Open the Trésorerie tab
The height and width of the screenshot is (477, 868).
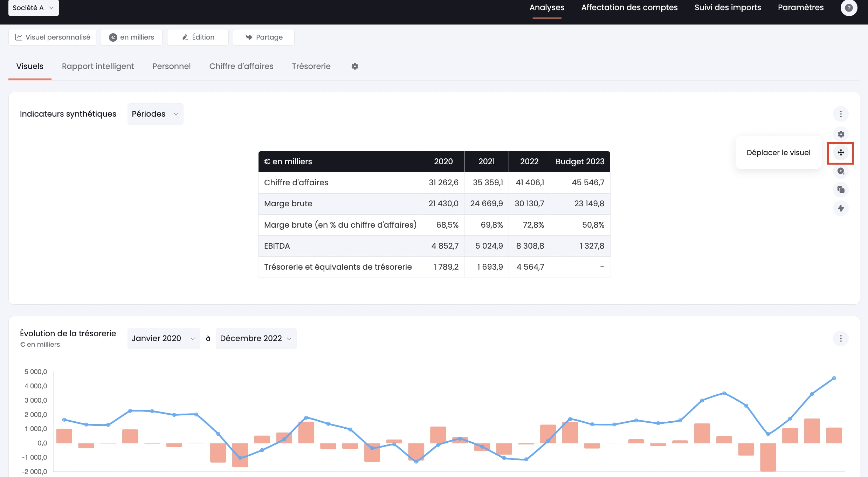tap(311, 66)
